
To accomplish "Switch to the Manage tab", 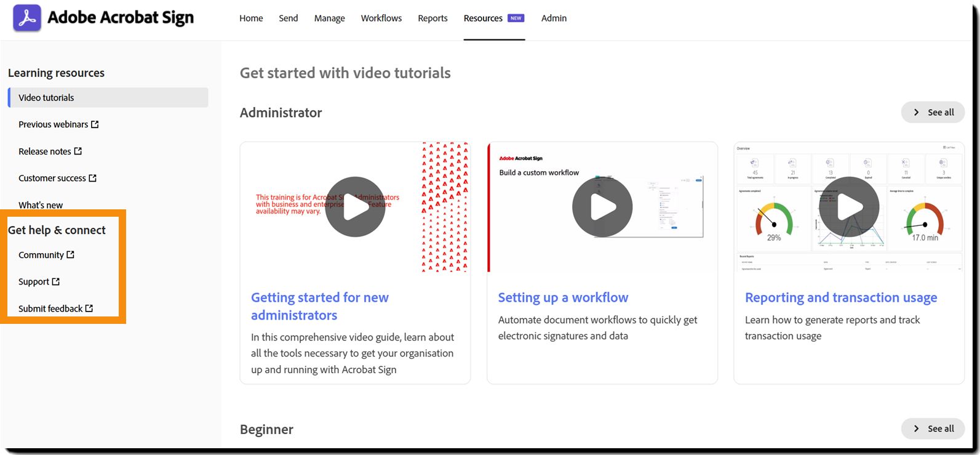I will click(x=330, y=18).
